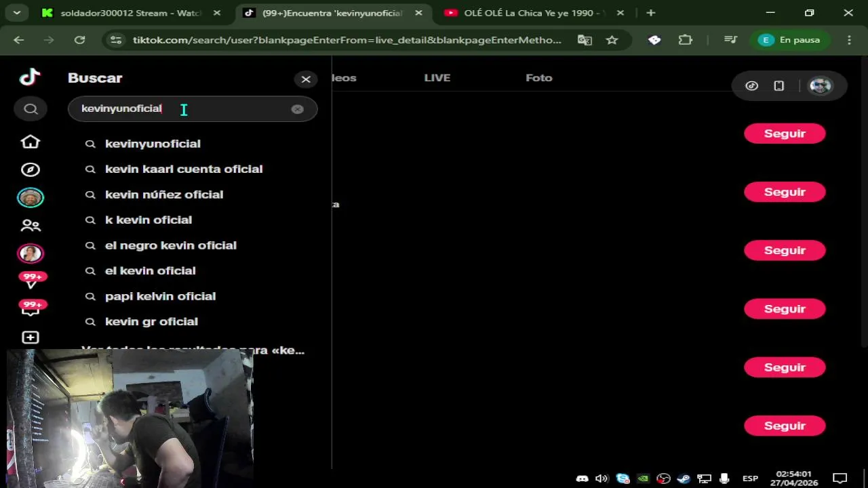The image size is (868, 488).
Task: Click the magnifier search icon in the sidebar
Action: pyautogui.click(x=31, y=109)
